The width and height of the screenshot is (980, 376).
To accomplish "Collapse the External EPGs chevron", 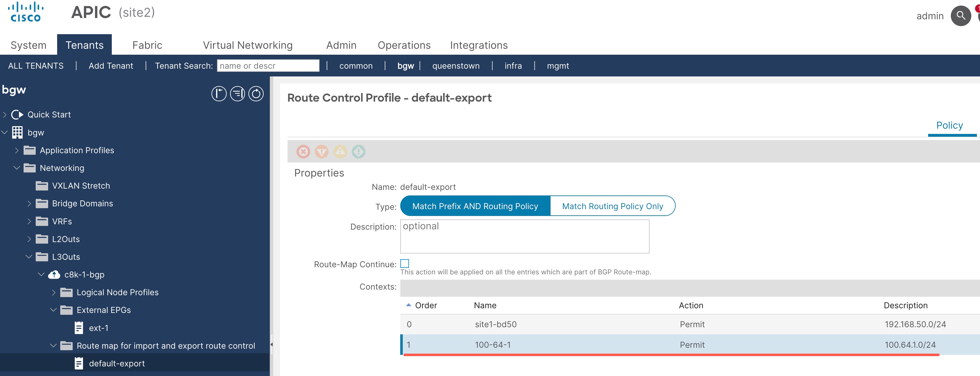I will (53, 310).
